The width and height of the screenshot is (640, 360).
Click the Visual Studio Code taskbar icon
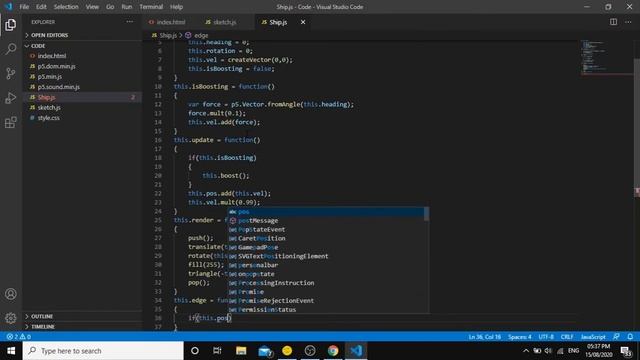pyautogui.click(x=356, y=351)
